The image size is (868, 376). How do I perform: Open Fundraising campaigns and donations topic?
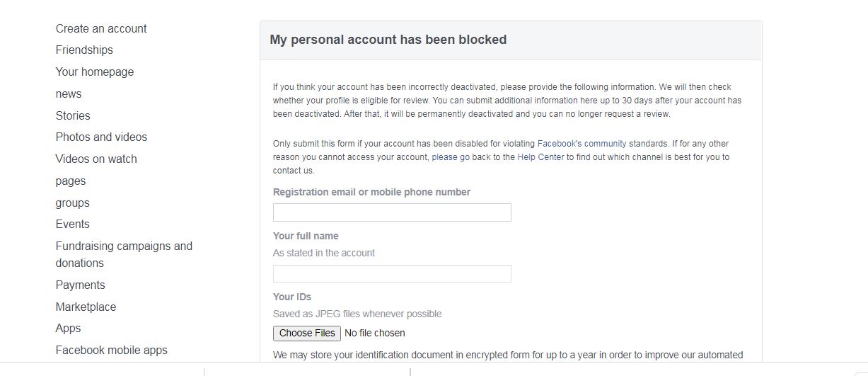(x=124, y=254)
